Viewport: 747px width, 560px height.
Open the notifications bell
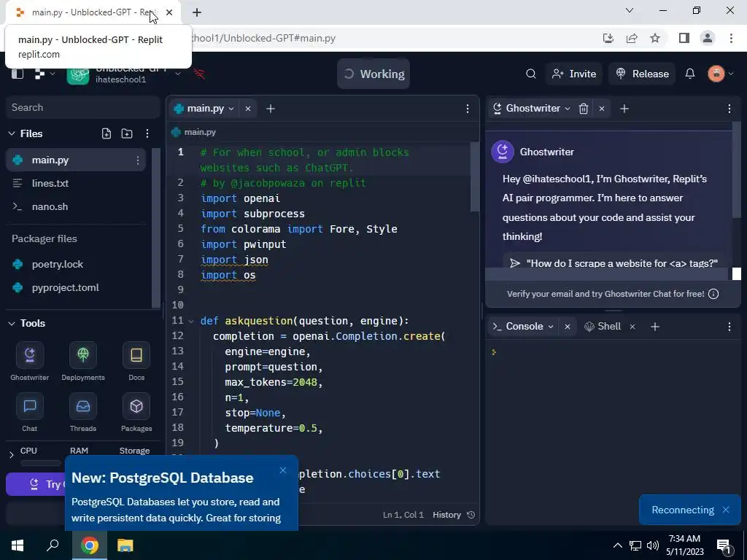click(x=690, y=74)
